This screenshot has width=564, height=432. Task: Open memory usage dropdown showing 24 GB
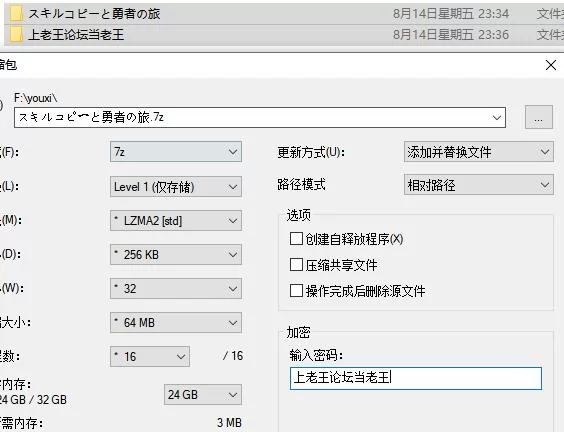pos(203,395)
